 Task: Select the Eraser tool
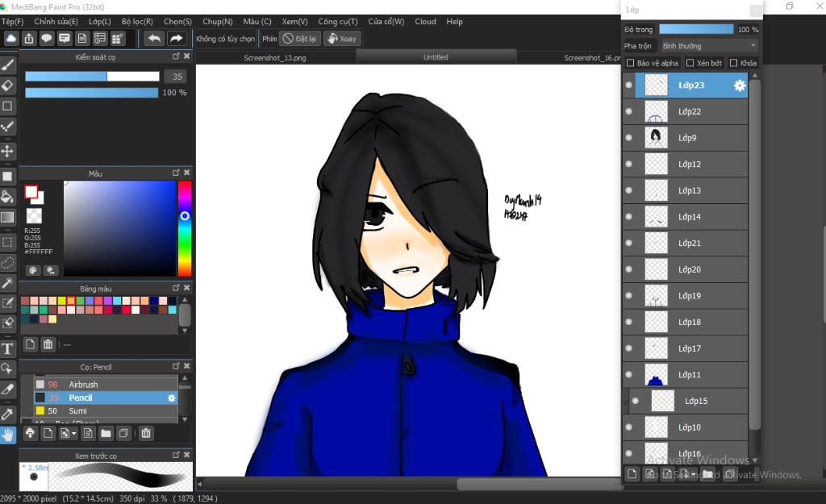pos(7,85)
